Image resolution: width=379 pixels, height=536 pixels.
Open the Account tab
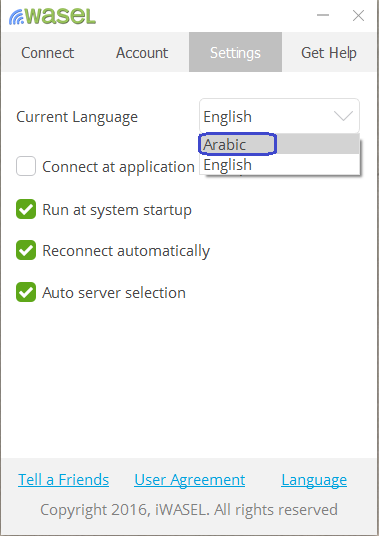tap(142, 52)
